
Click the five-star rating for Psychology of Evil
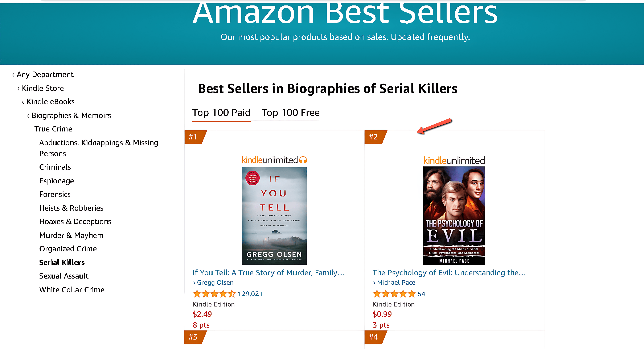tap(394, 294)
